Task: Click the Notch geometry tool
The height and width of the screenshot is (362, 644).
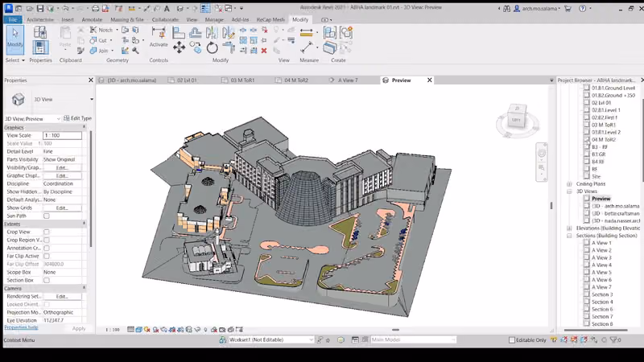Action: [x=101, y=30]
